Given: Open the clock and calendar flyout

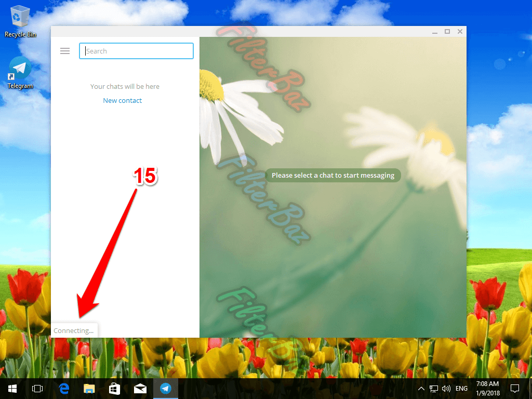Looking at the screenshot, I should (x=488, y=388).
